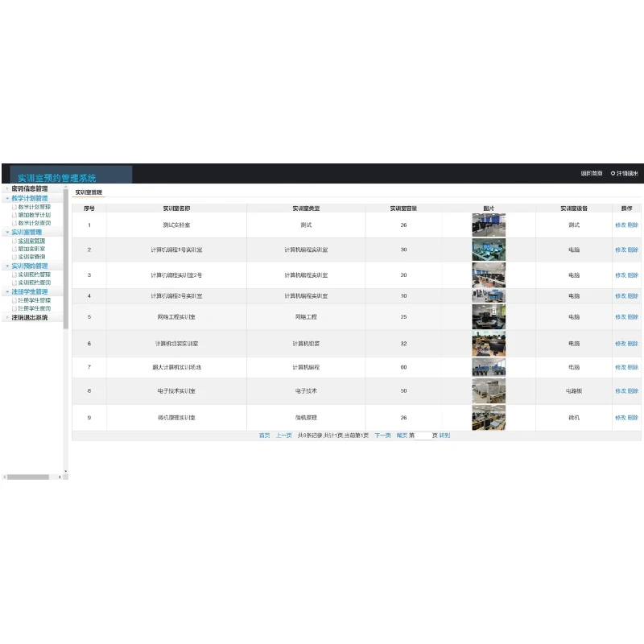Click 删除 for row 1 测试实验室
644x644 pixels.
coord(633,225)
